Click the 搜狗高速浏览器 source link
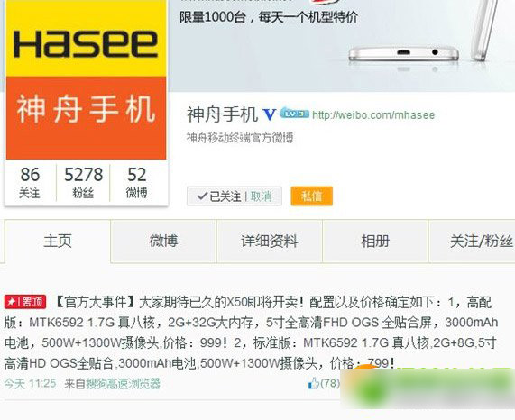 click(123, 383)
